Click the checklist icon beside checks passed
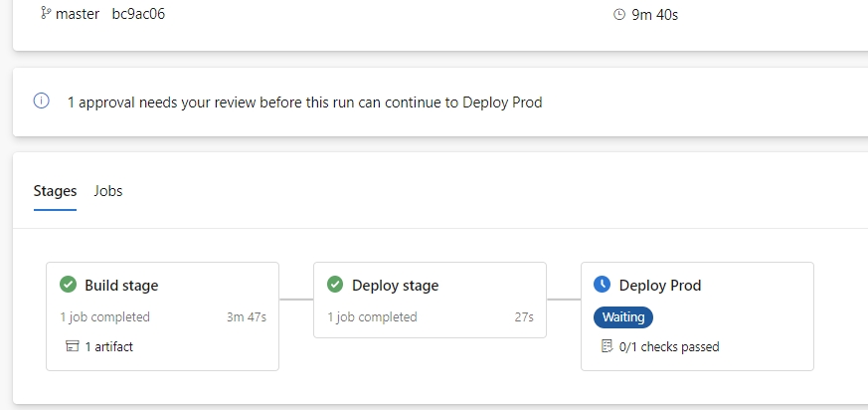This screenshot has height=410, width=868. pos(608,346)
